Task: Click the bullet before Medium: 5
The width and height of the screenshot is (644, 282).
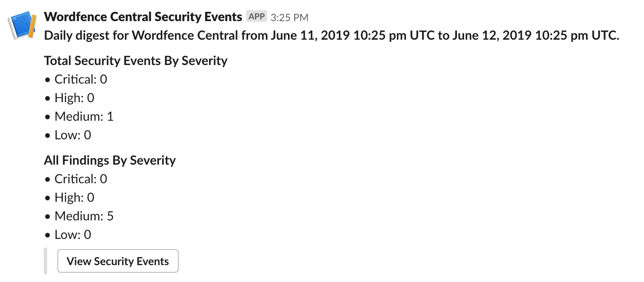Action: pyautogui.click(x=47, y=217)
